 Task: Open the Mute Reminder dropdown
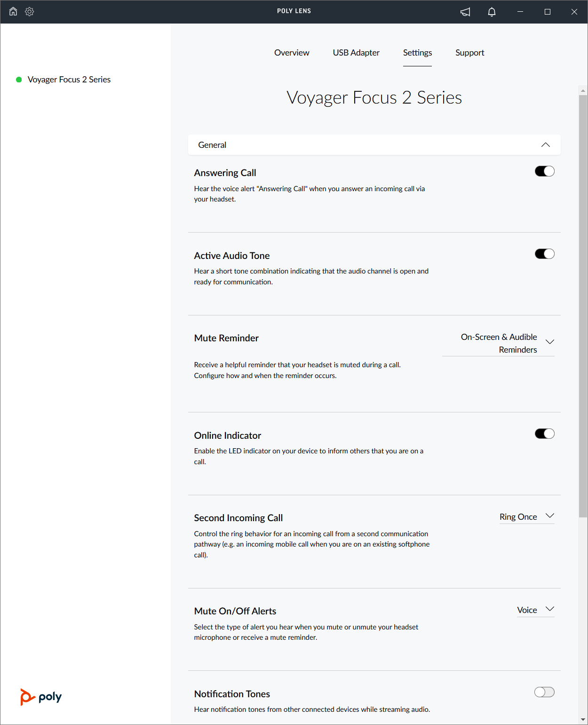coord(499,343)
